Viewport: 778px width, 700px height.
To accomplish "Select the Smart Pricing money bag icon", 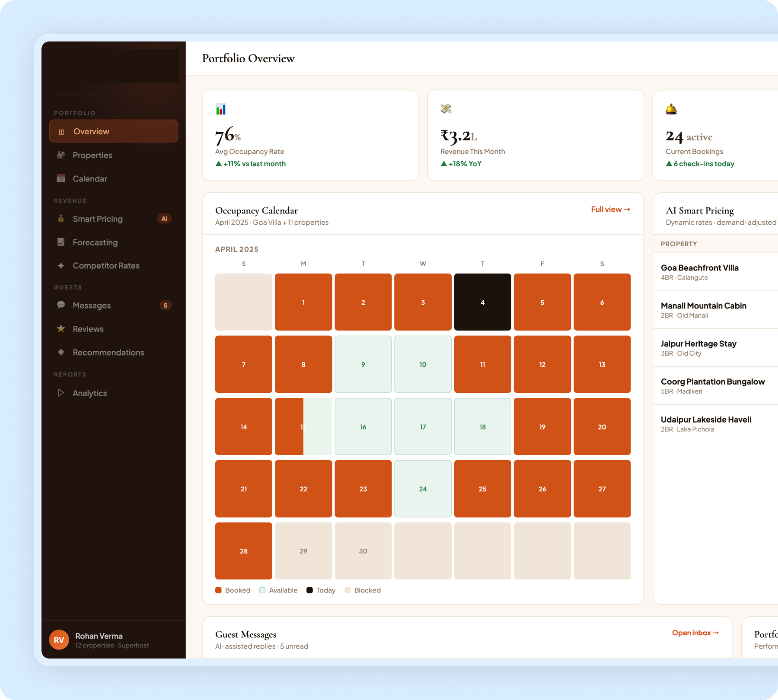I will click(x=61, y=219).
